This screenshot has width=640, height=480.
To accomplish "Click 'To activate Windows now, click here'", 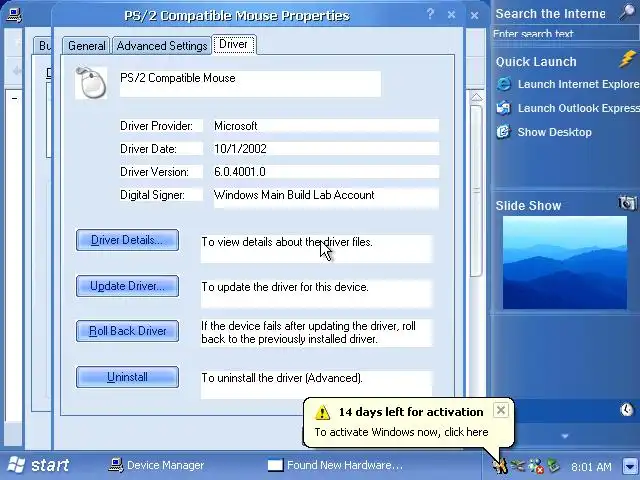I will tap(401, 432).
